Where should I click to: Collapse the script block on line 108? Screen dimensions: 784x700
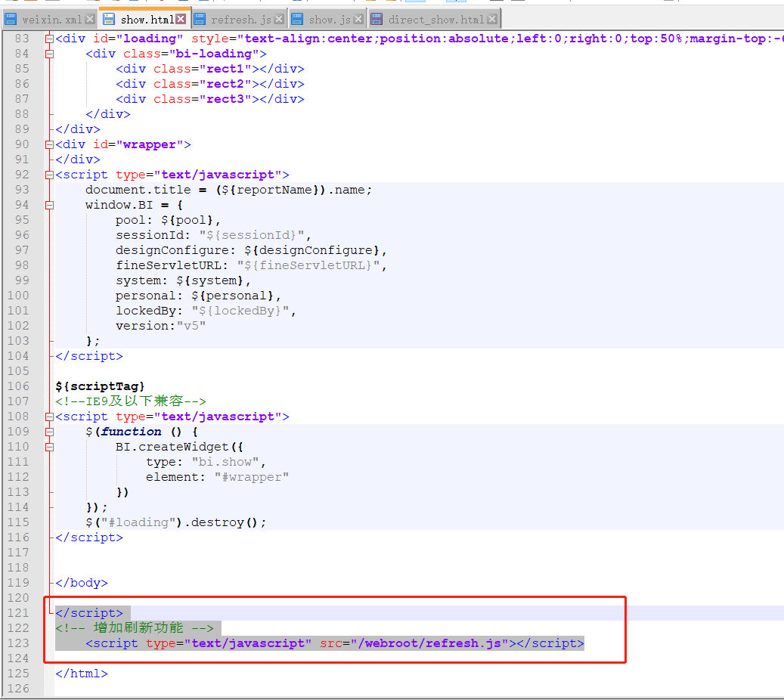point(49,417)
